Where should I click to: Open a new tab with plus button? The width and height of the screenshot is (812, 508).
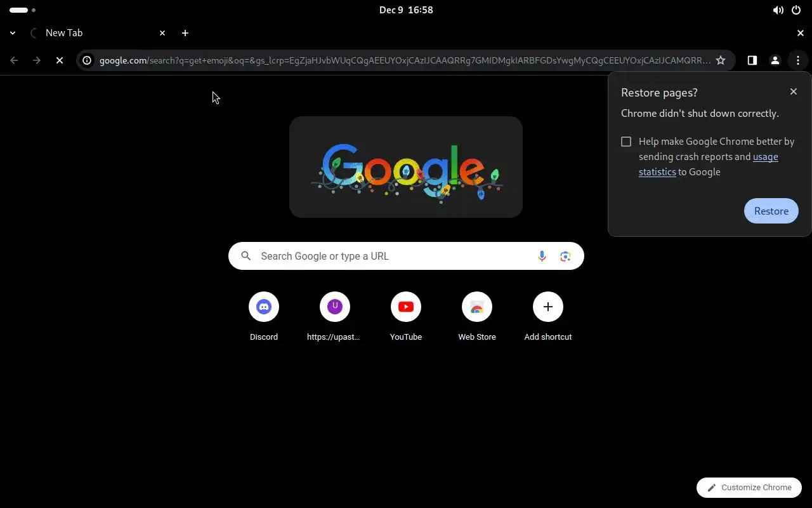(x=185, y=33)
